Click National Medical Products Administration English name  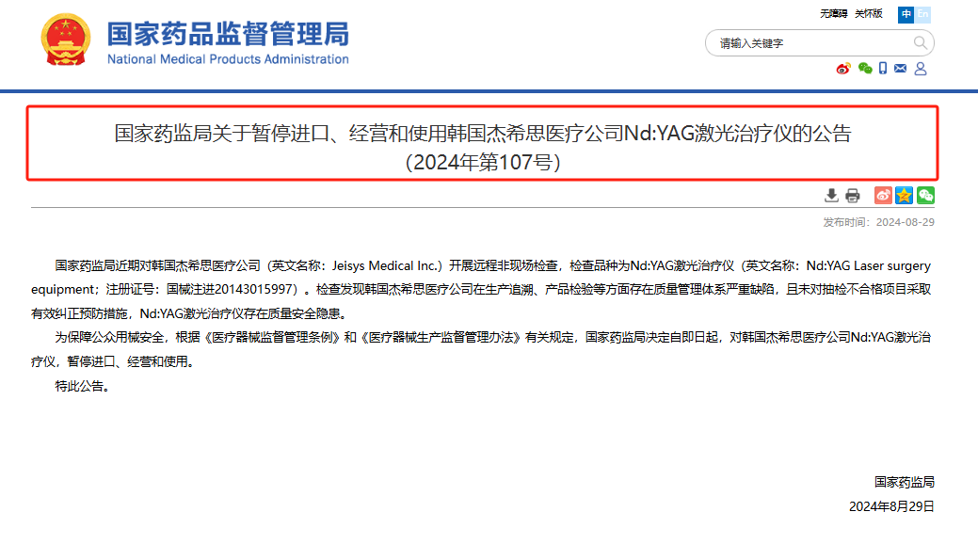coord(229,59)
